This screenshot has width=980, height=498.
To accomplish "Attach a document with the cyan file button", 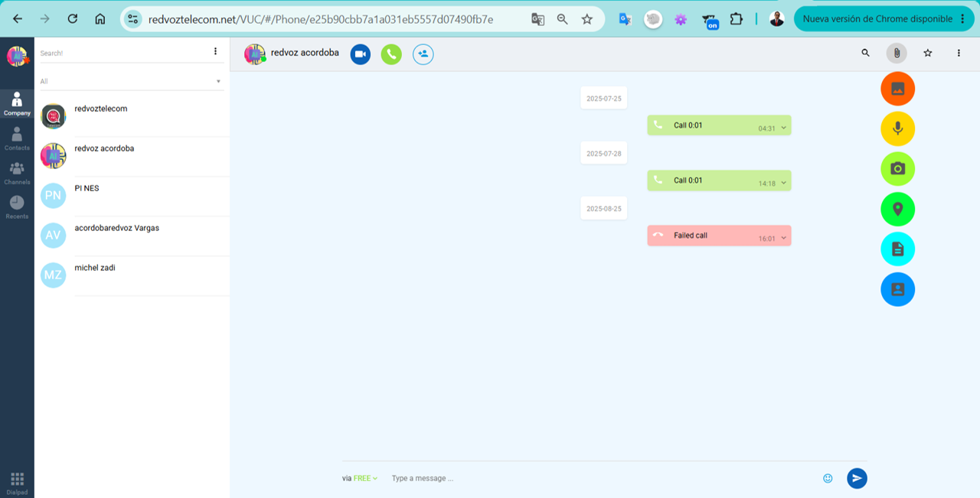I will (898, 249).
